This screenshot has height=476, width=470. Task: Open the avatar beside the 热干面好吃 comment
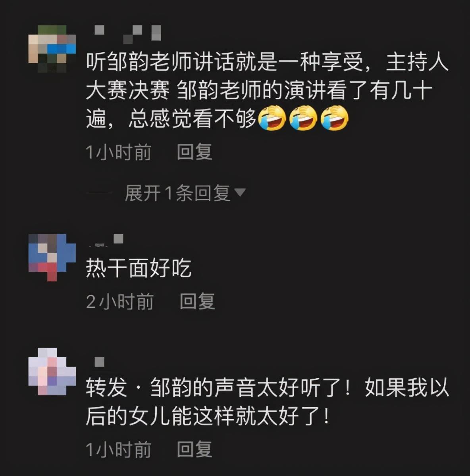click(52, 257)
